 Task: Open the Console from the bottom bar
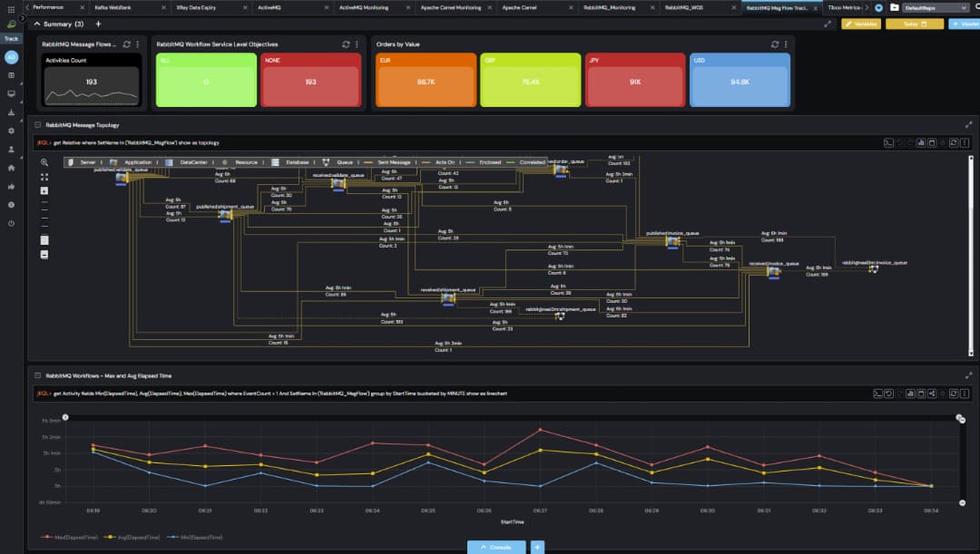(497, 547)
